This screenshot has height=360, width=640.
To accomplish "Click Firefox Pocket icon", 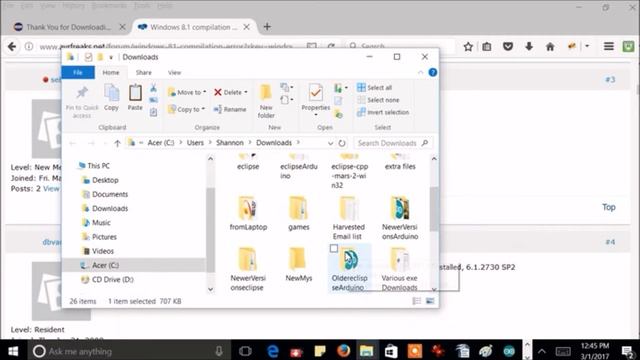I will 508,47.
